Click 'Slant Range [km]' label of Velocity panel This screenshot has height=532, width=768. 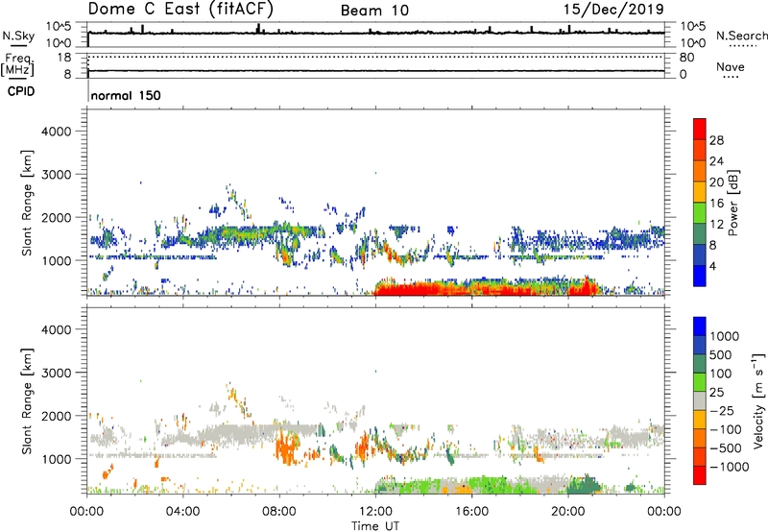point(27,401)
